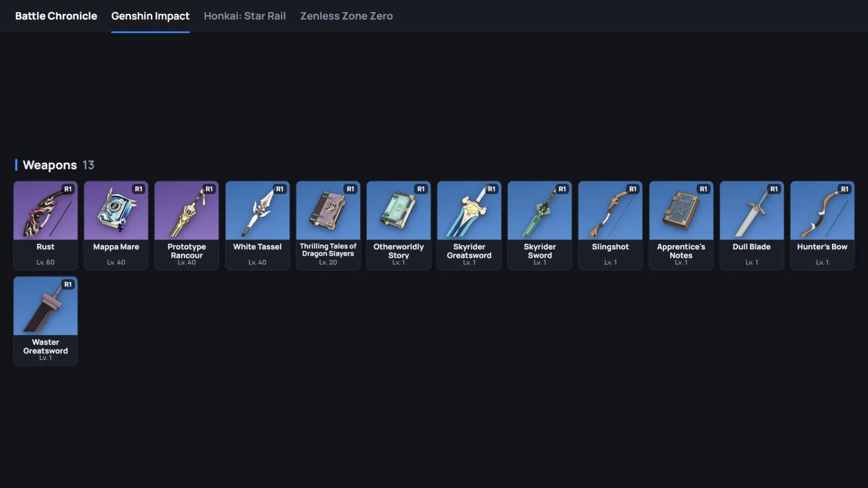Image resolution: width=868 pixels, height=488 pixels.
Task: Click the "Apprentice's Notes" name label
Action: tap(681, 251)
